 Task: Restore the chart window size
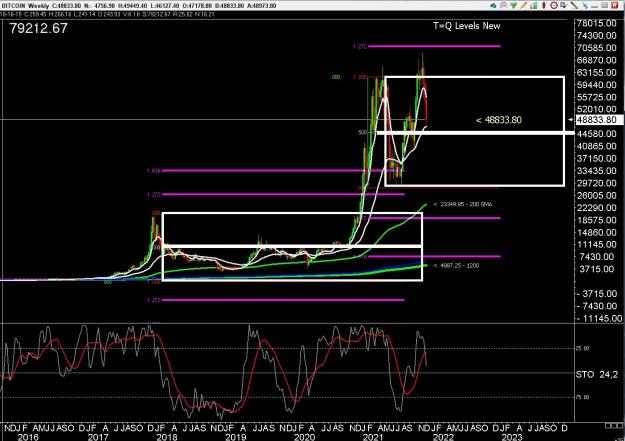coord(605,5)
